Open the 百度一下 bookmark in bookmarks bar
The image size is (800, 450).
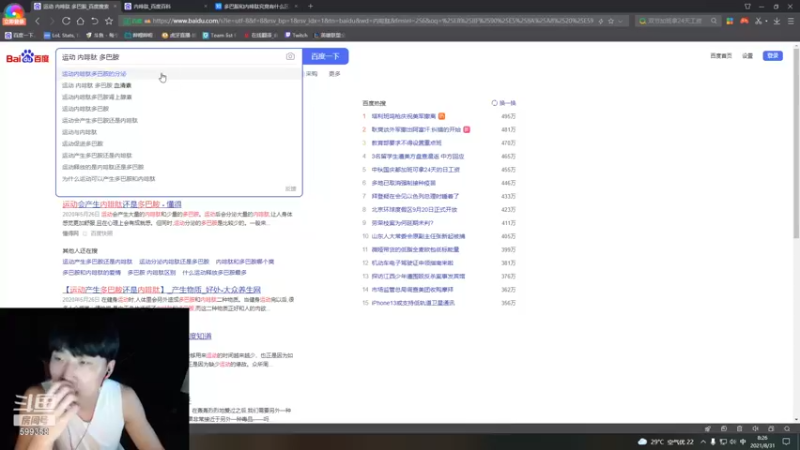[x=19, y=35]
